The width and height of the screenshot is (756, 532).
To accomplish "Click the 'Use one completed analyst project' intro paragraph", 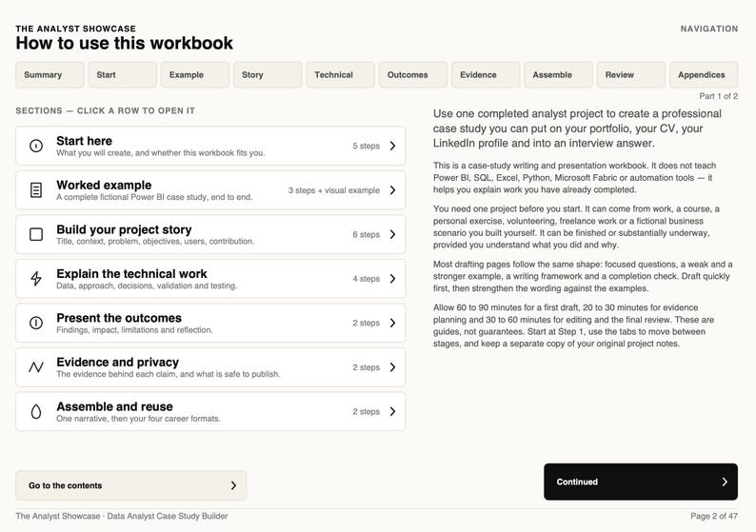I will pos(577,128).
